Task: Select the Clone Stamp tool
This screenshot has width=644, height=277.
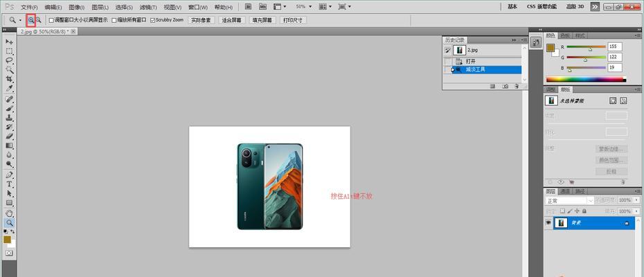Action: pos(9,118)
